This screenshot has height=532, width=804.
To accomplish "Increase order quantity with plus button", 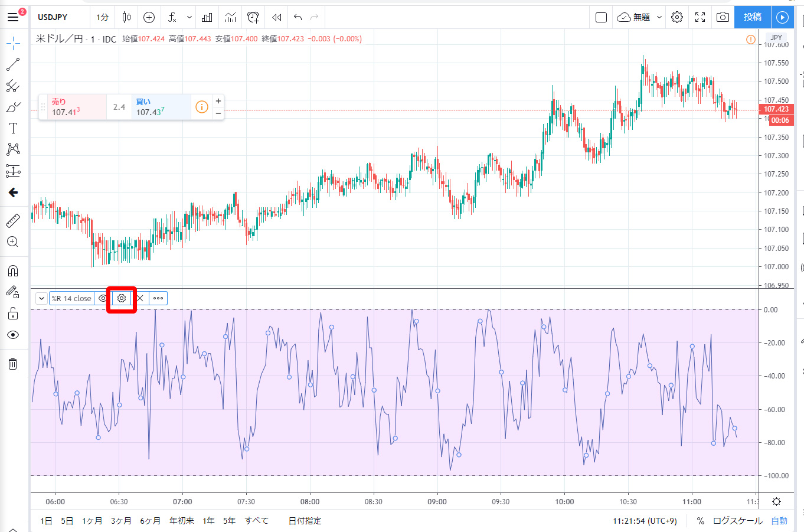I will click(218, 101).
